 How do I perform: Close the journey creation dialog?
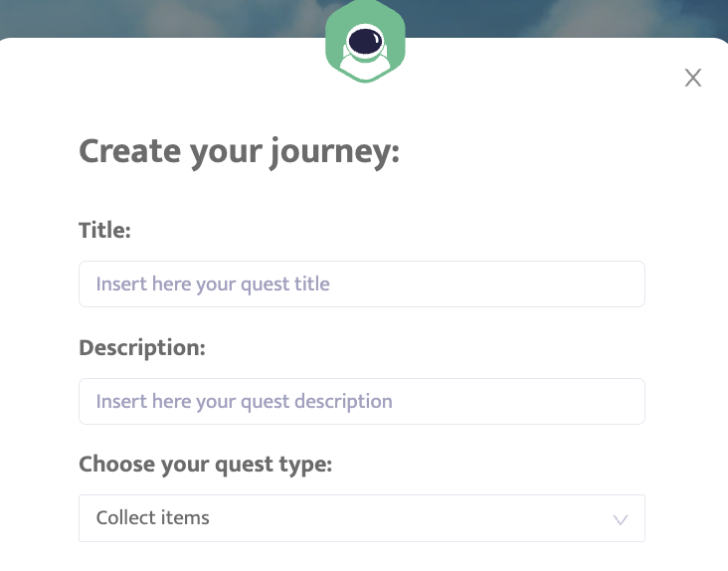(x=693, y=78)
